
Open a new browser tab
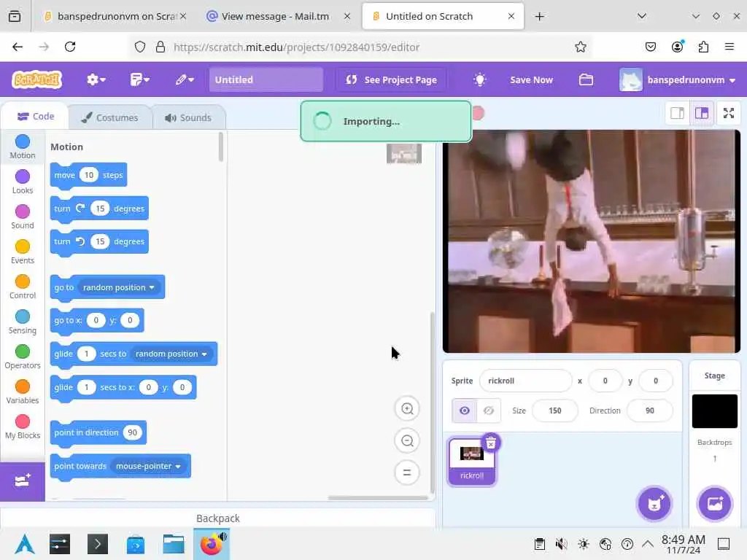[539, 17]
